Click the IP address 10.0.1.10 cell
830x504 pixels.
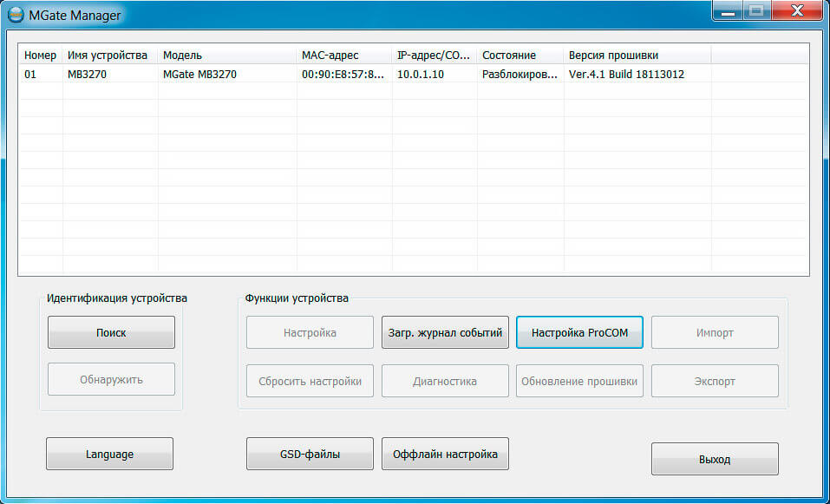(x=421, y=75)
